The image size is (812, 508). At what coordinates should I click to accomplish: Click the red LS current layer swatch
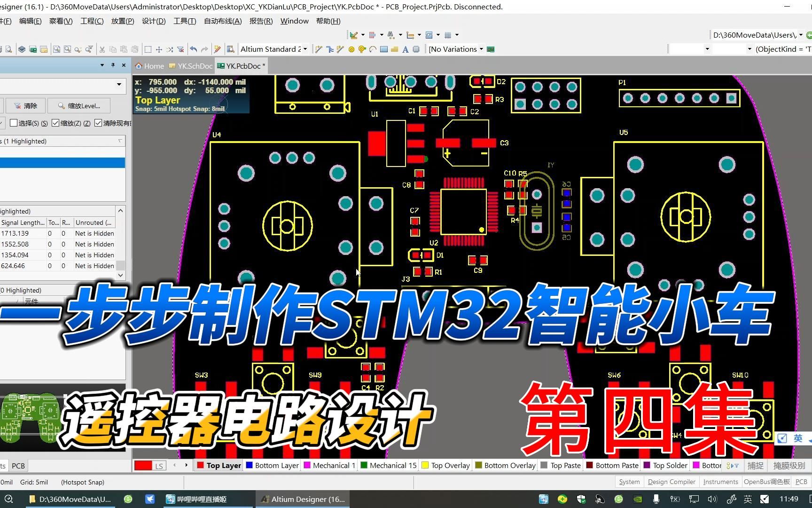click(143, 465)
